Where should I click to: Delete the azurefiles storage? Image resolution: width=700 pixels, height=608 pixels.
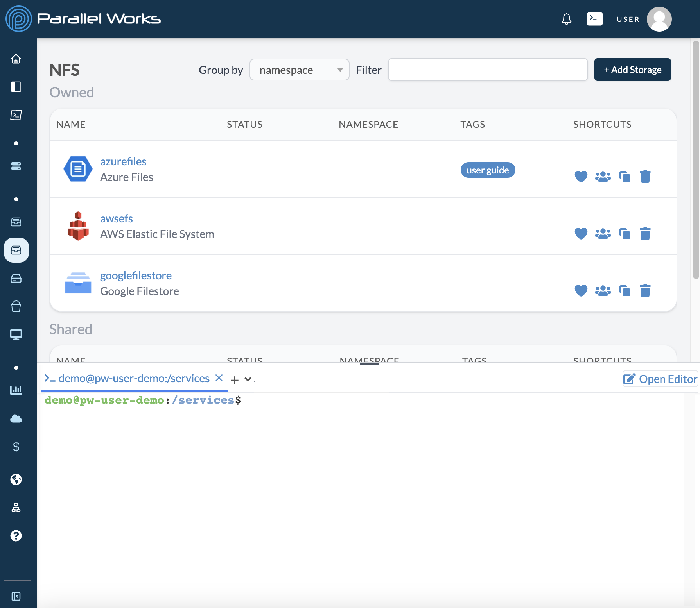pos(645,177)
